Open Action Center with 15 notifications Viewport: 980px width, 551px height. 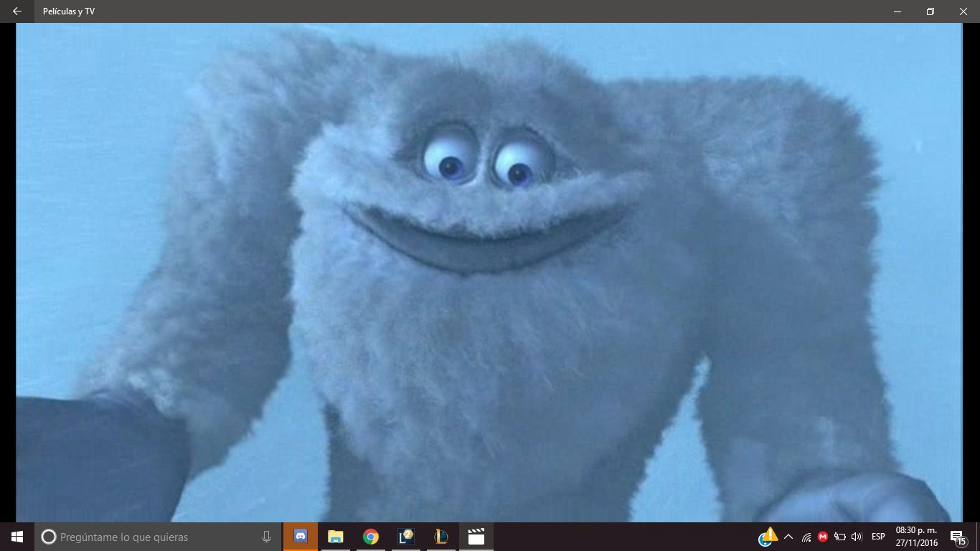958,537
